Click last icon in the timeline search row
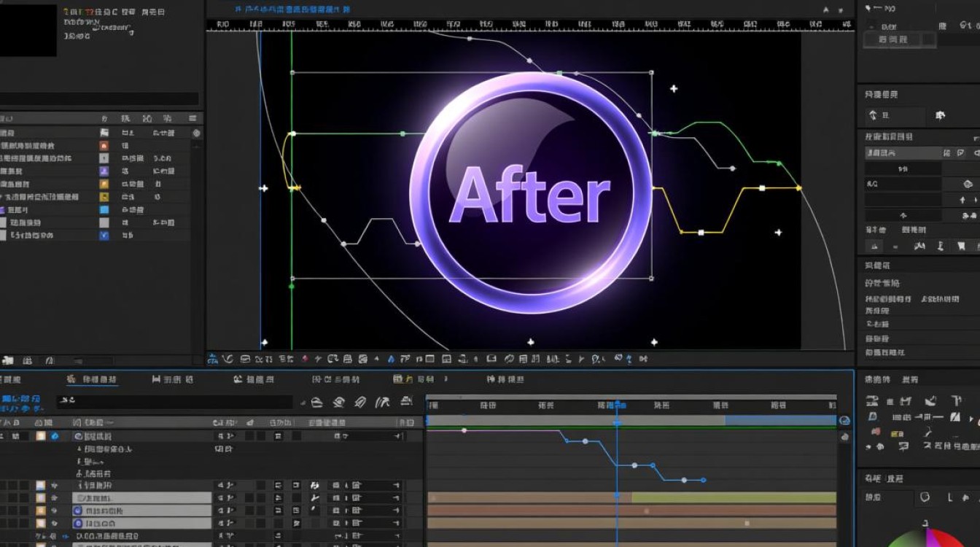Screen dimensions: 980x547 point(402,402)
